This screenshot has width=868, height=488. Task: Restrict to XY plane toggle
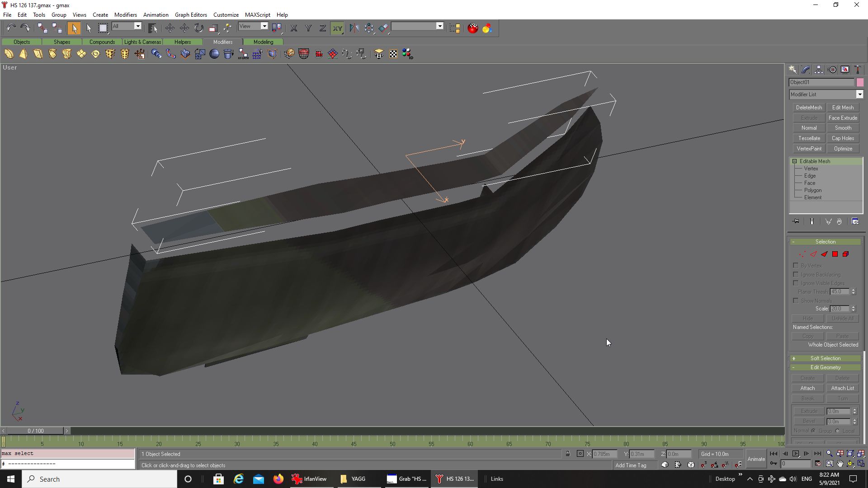(x=337, y=28)
